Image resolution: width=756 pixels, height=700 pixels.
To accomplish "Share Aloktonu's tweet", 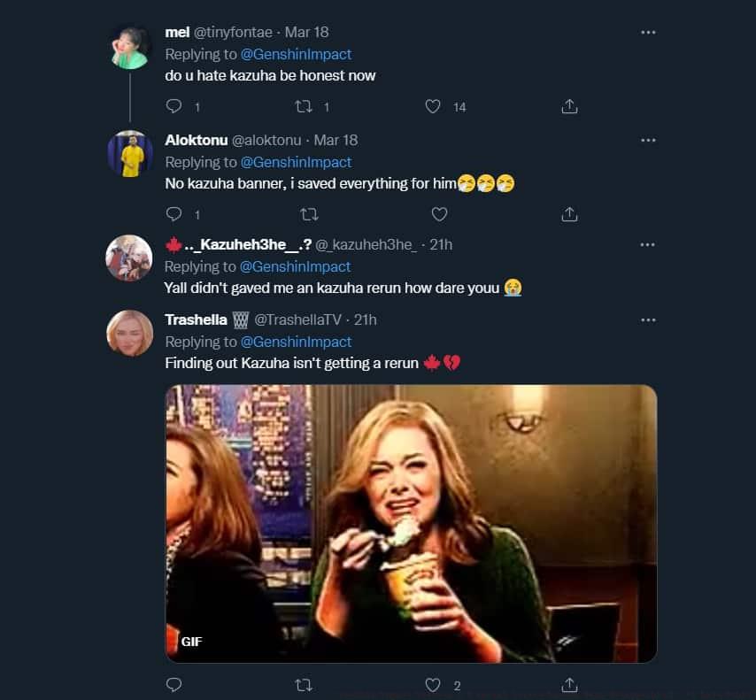I will (x=570, y=214).
